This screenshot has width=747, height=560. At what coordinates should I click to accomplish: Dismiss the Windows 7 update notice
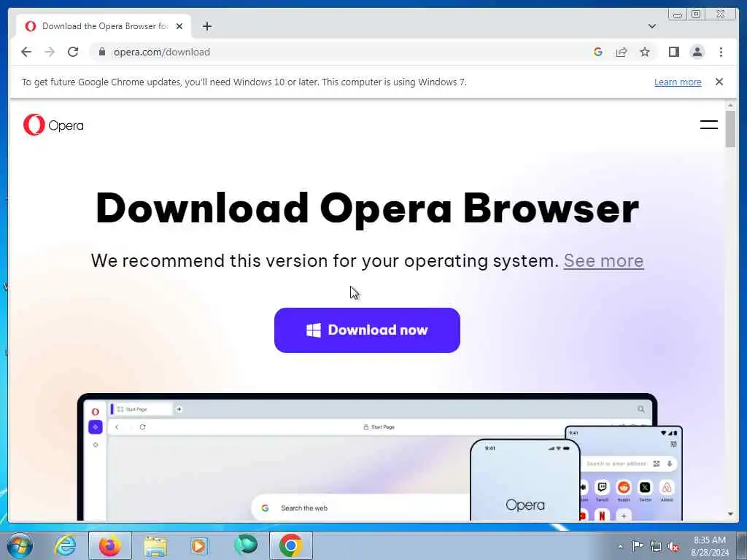click(719, 82)
